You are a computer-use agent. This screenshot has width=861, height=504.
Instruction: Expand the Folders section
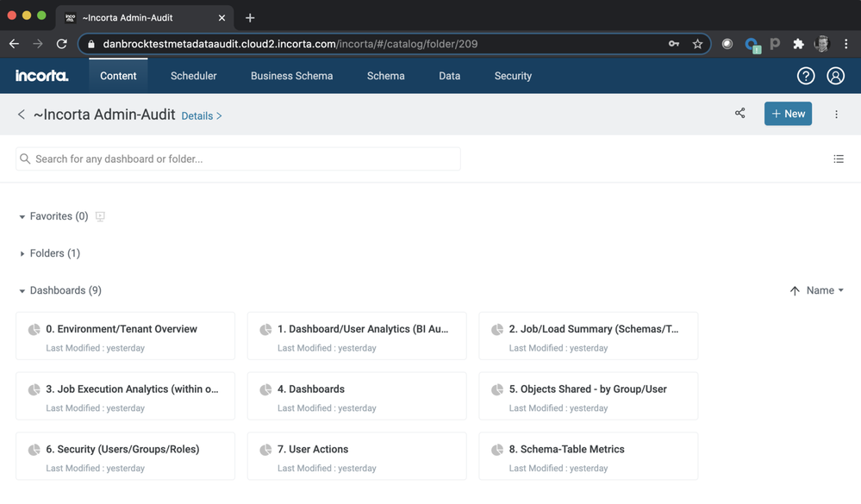click(x=22, y=254)
